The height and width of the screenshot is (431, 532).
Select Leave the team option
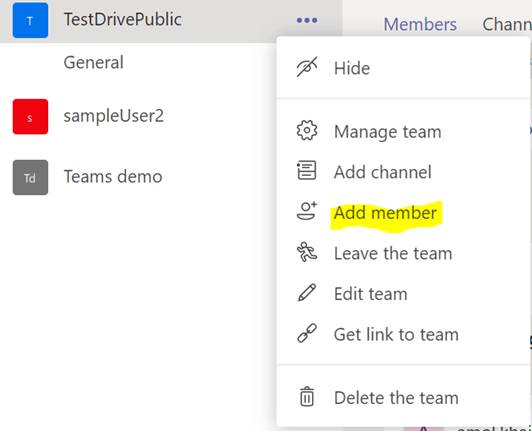tap(393, 254)
